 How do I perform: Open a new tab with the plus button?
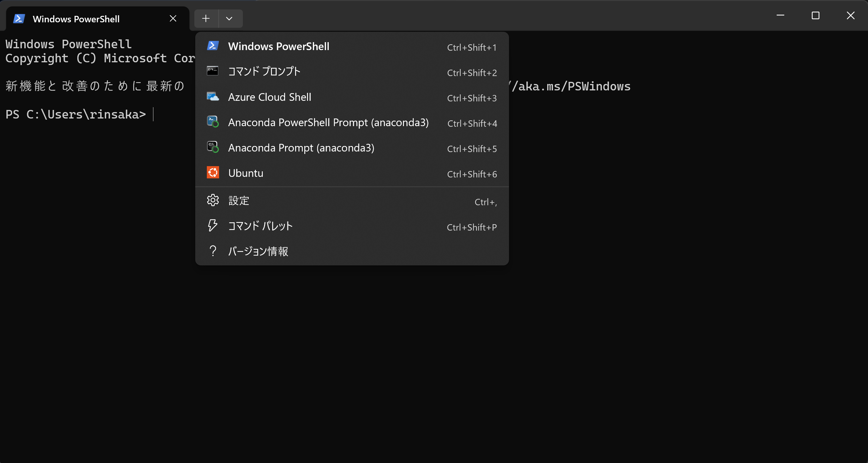(206, 19)
